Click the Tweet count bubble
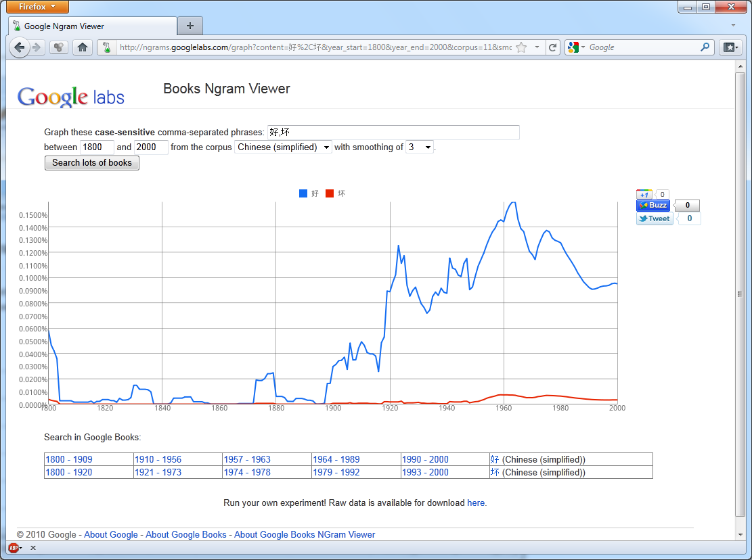 (x=690, y=218)
